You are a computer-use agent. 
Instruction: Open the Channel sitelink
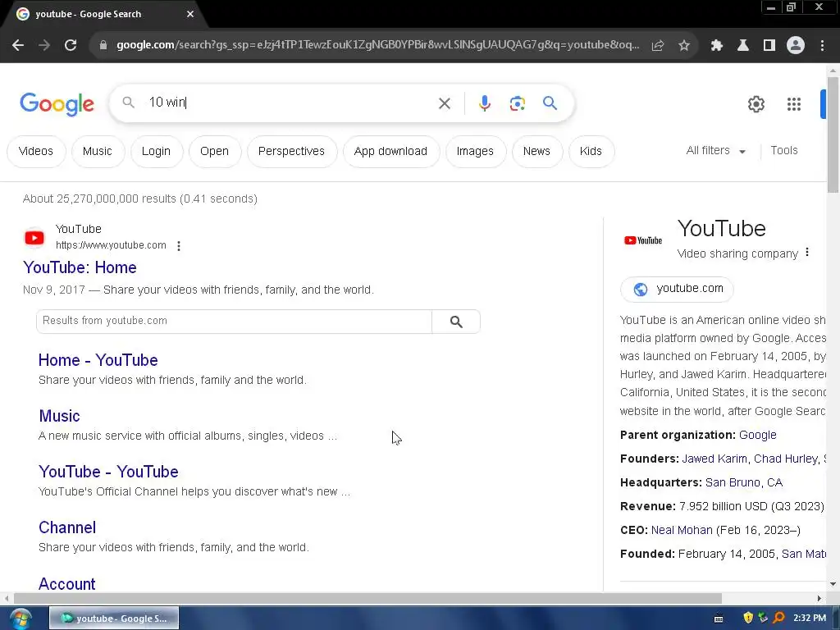67,527
